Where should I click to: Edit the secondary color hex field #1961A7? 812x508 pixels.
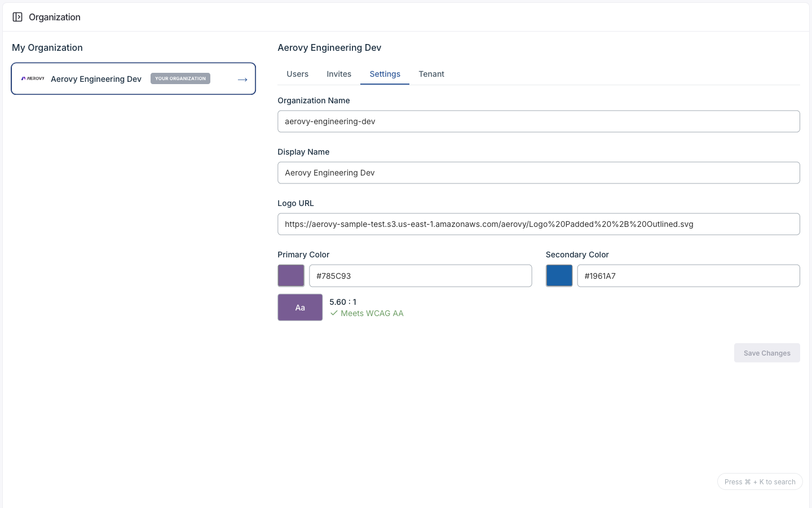[x=689, y=275]
